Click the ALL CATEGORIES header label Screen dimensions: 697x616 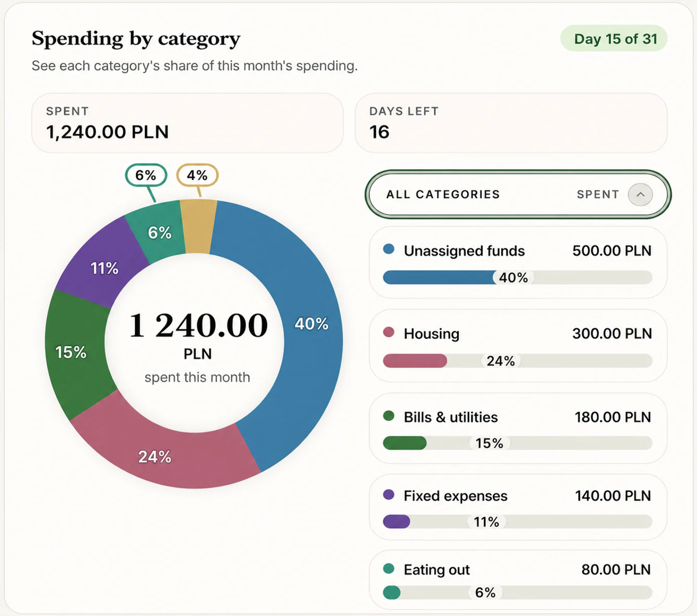(443, 194)
